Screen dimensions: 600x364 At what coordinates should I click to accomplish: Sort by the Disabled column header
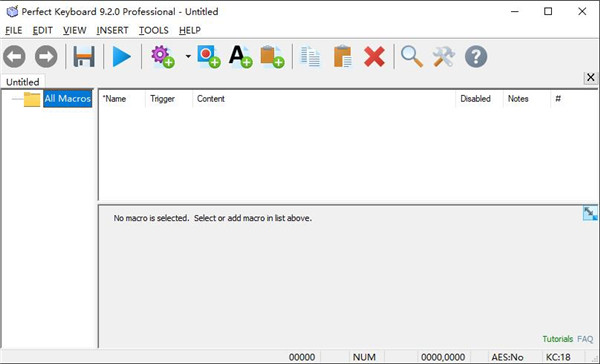479,99
